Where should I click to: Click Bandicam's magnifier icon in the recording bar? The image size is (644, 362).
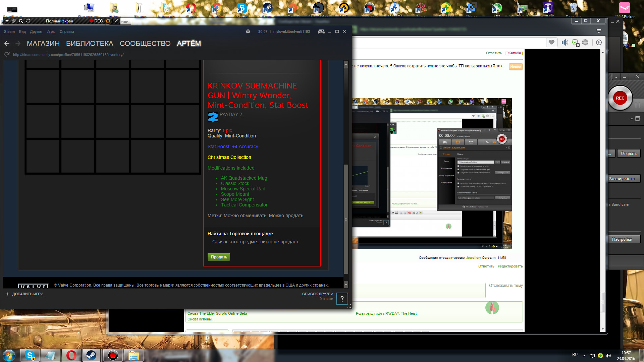click(x=21, y=21)
